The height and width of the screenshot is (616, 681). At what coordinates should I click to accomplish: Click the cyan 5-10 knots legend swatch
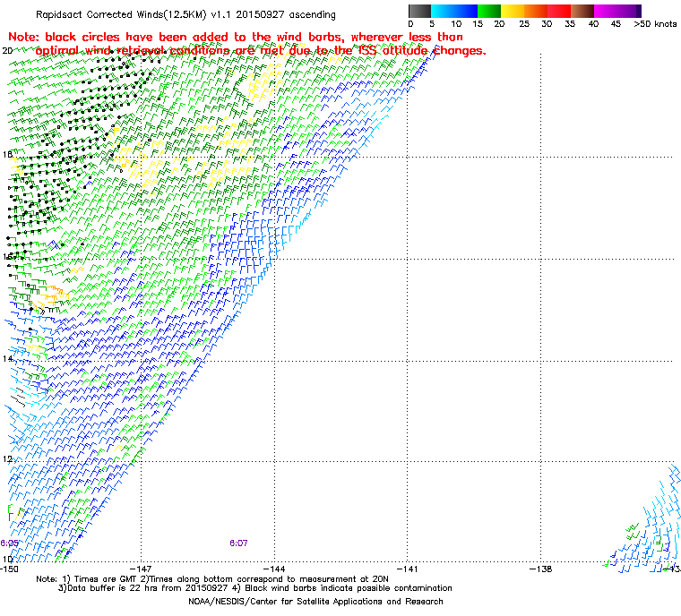443,11
